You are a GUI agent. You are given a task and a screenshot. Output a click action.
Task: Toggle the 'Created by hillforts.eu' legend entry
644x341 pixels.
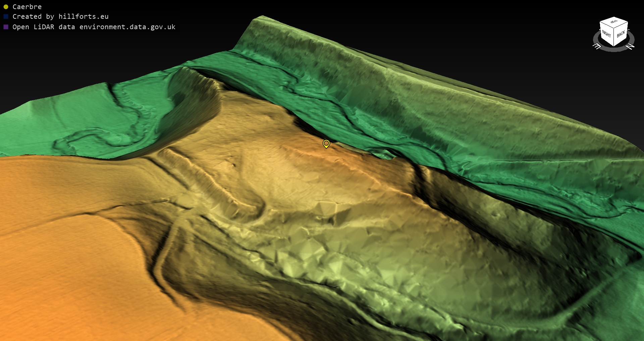point(60,16)
